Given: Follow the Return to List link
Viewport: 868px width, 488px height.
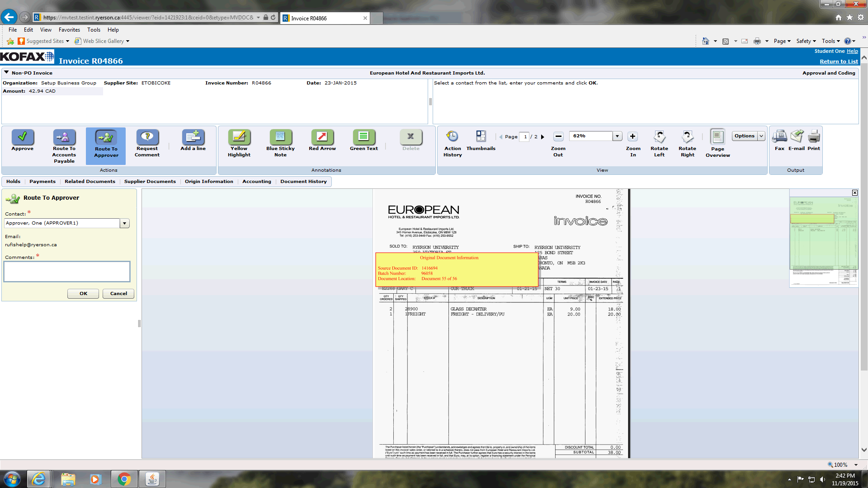Looking at the screenshot, I should [839, 61].
